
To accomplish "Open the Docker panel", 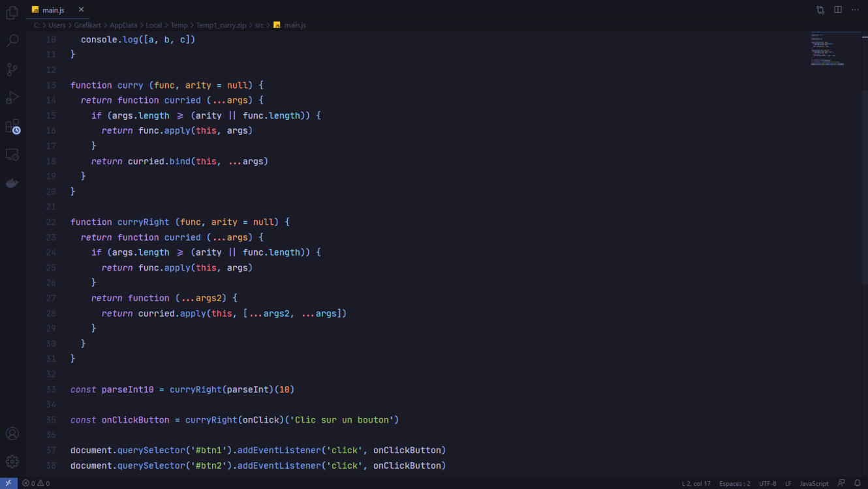I will pos(12,183).
